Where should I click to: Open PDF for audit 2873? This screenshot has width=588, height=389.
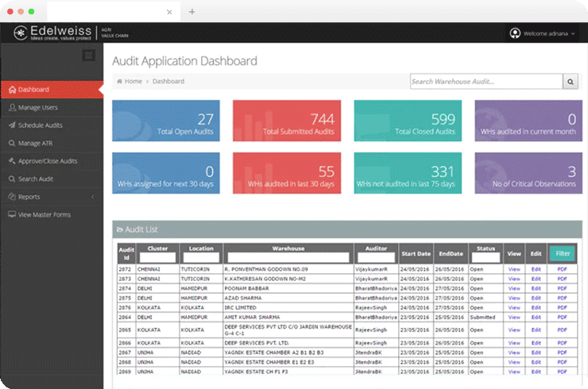click(x=562, y=279)
